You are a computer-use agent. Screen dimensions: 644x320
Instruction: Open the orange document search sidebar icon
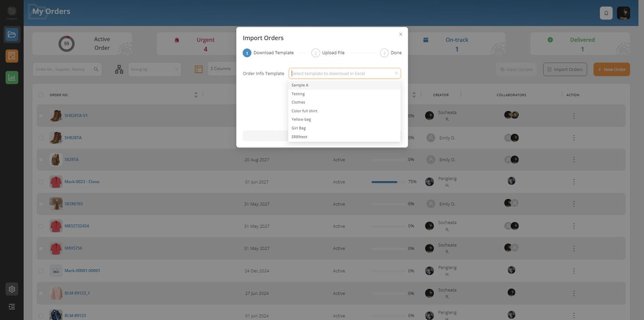(12, 56)
